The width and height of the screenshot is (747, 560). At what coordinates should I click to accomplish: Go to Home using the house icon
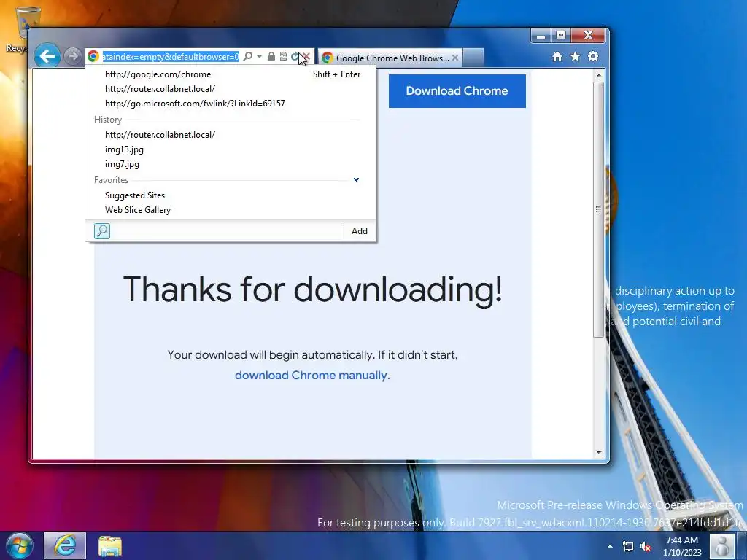point(557,57)
